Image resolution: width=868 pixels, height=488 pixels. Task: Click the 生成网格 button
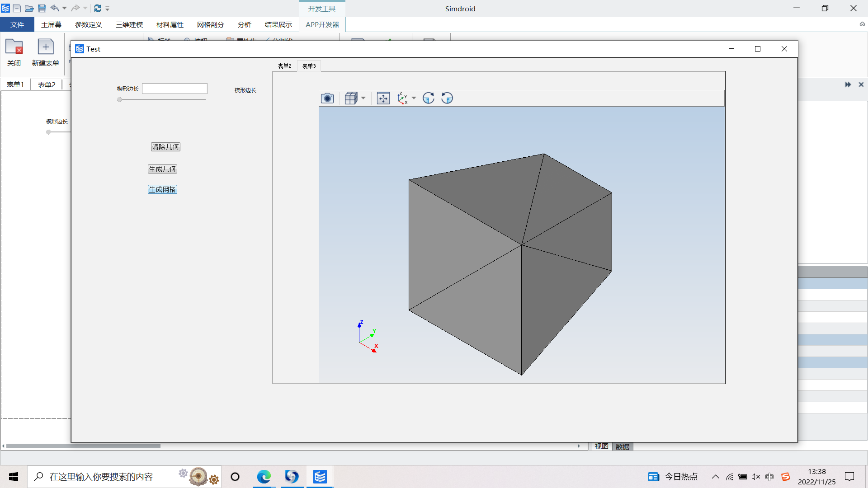tap(162, 189)
